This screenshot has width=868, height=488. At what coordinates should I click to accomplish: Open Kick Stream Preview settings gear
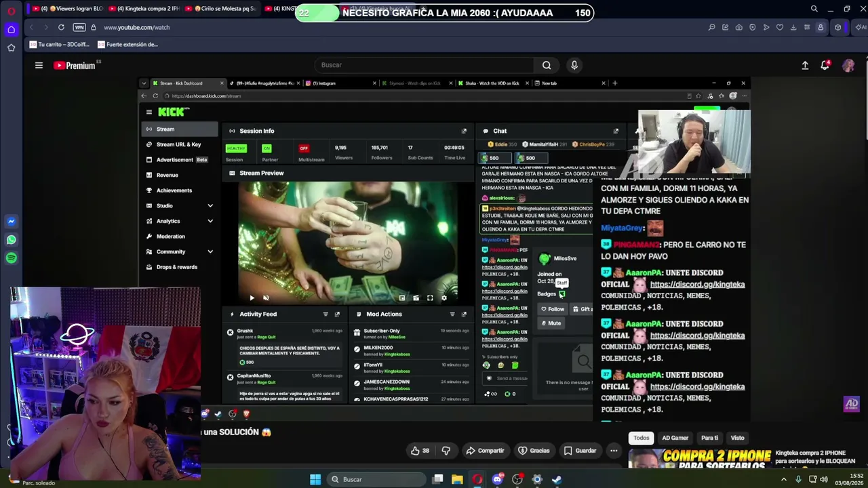[x=444, y=298]
